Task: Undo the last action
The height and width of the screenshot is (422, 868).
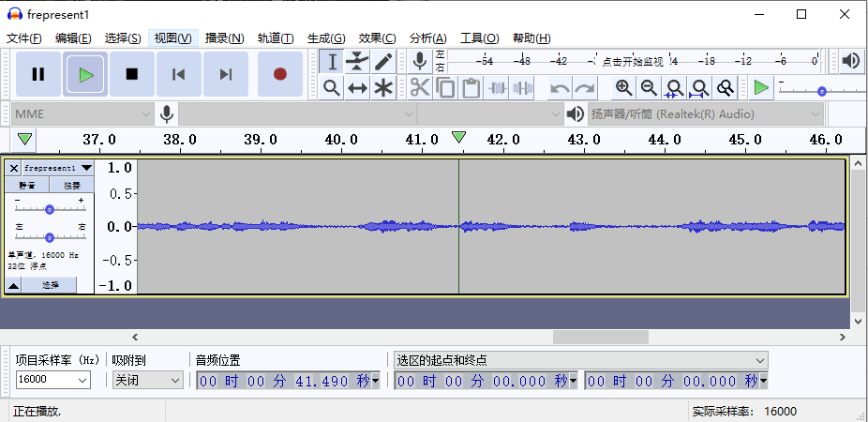Action: (x=559, y=87)
